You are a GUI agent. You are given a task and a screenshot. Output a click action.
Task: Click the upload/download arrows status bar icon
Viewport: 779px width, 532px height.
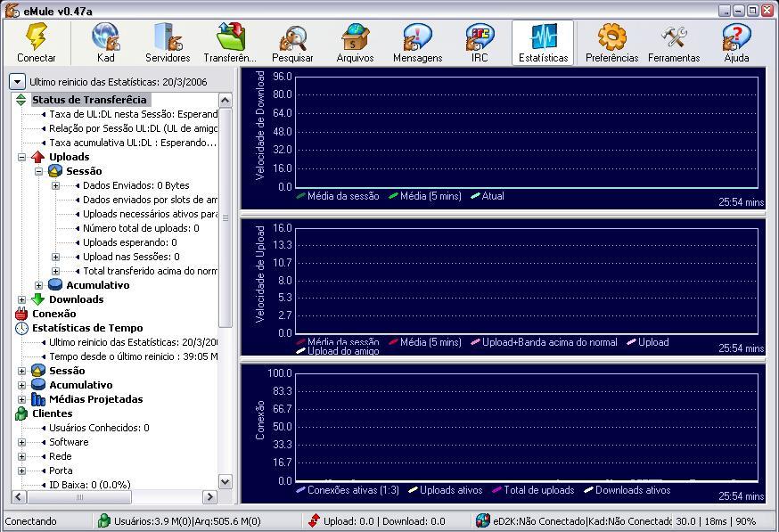(x=314, y=520)
